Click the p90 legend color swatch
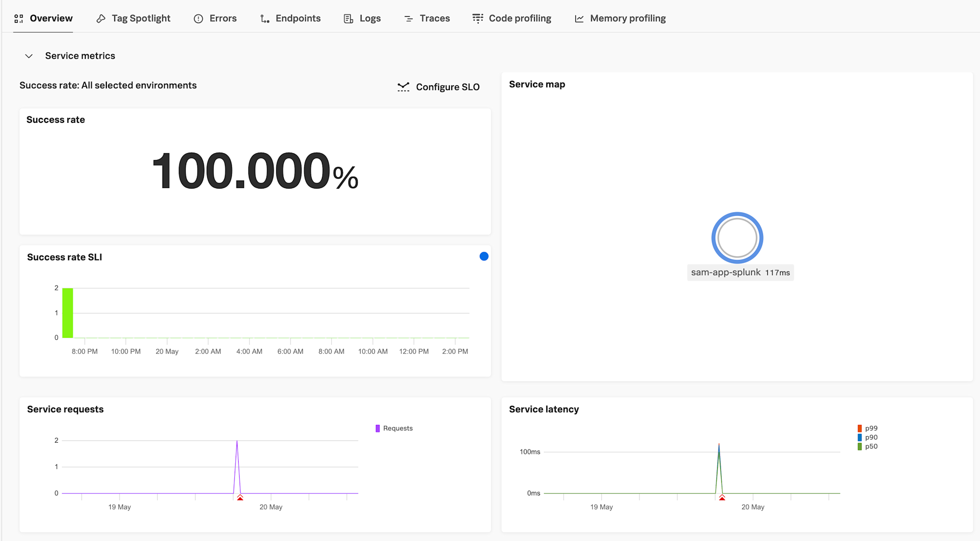This screenshot has width=980, height=541. [860, 438]
